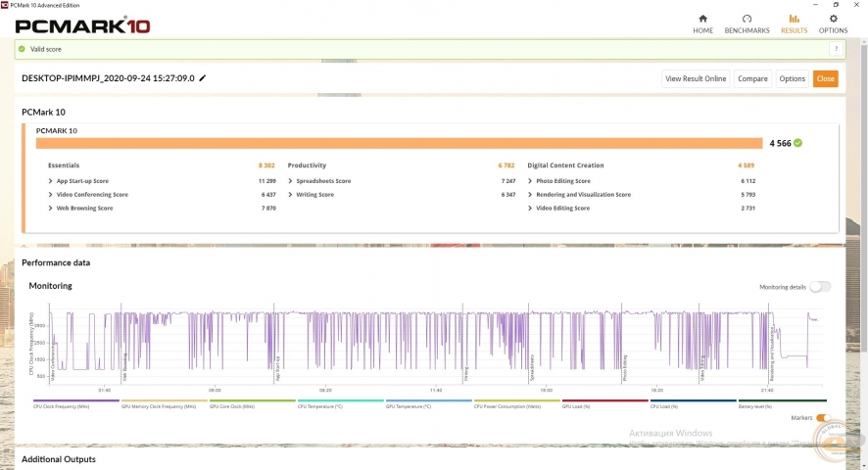Click the Additional Outputs heading
This screenshot has height=470, width=868.
point(59,459)
